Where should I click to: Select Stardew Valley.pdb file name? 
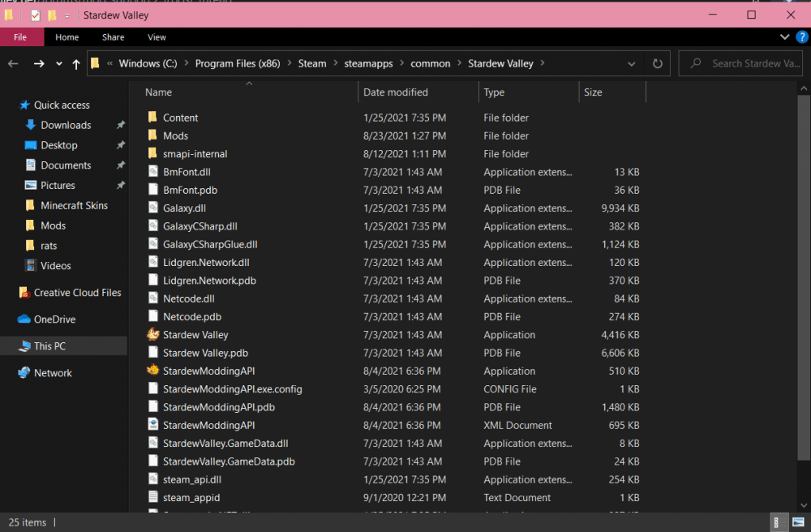coord(205,353)
